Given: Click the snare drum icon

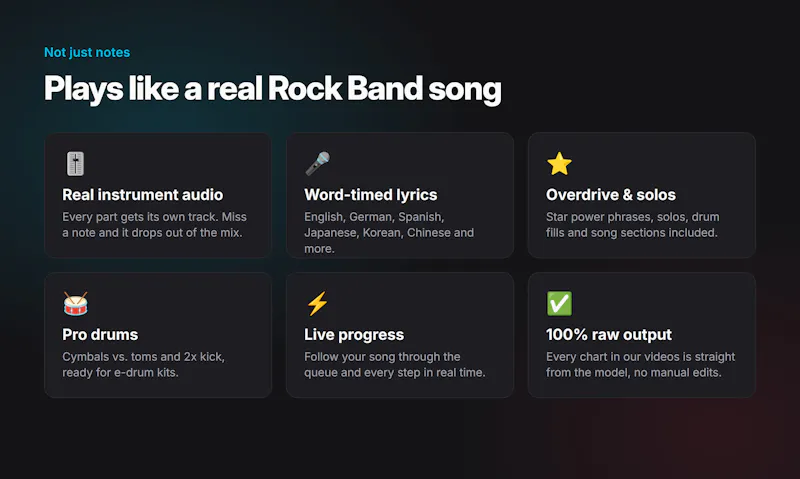Looking at the screenshot, I should pos(76,304).
